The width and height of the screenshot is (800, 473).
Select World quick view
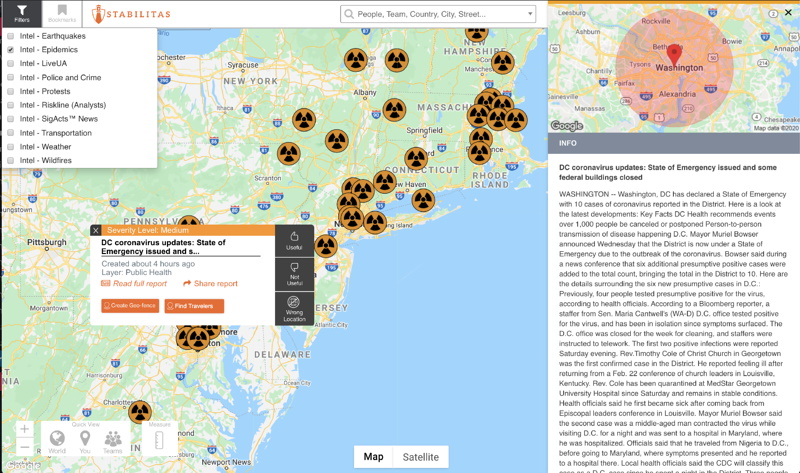coord(57,441)
